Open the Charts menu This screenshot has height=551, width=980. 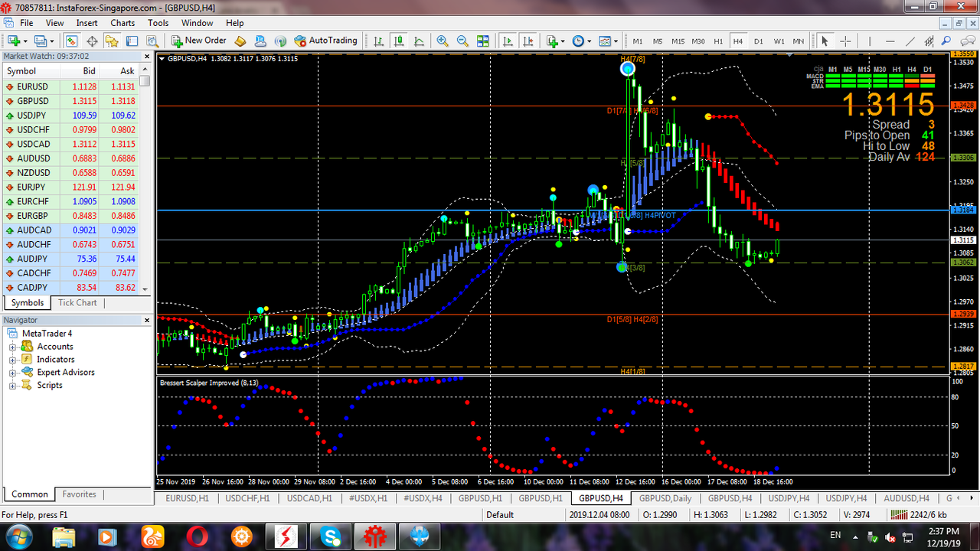pyautogui.click(x=122, y=23)
